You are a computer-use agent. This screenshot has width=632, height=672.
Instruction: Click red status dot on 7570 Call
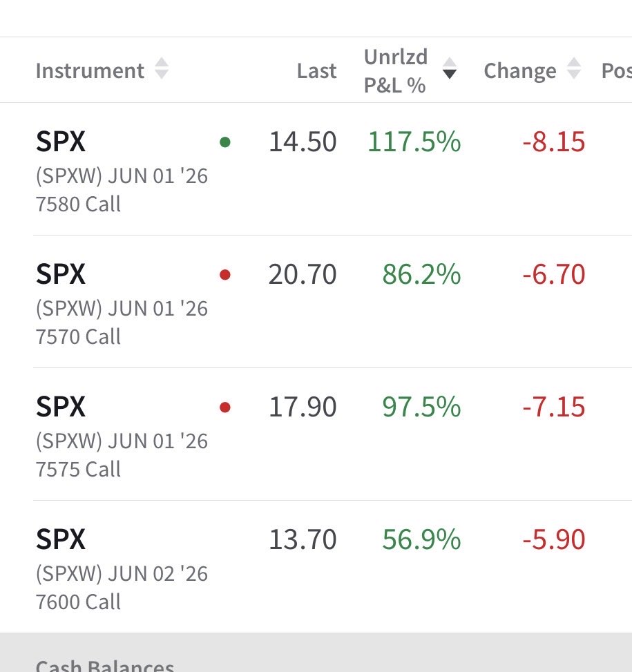225,274
